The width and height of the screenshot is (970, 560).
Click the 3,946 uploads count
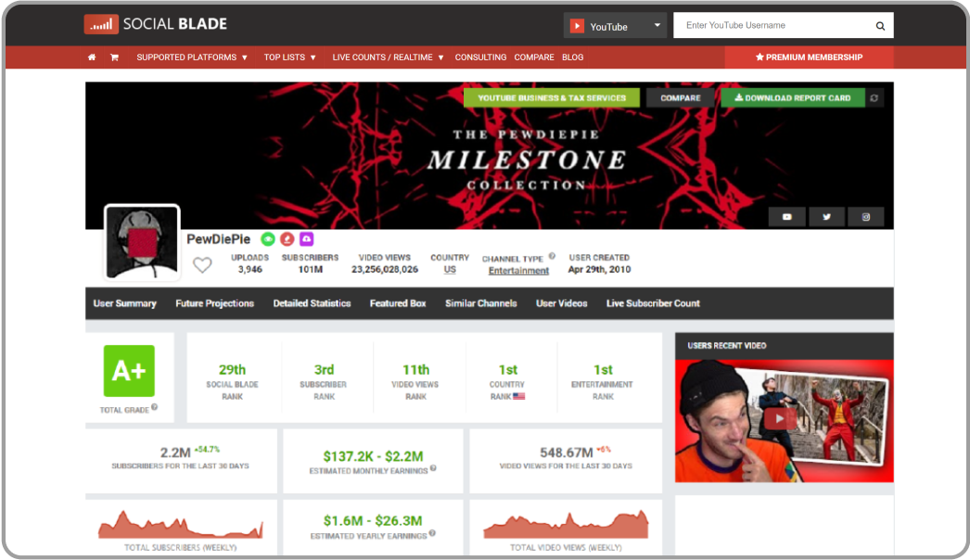coord(250,270)
